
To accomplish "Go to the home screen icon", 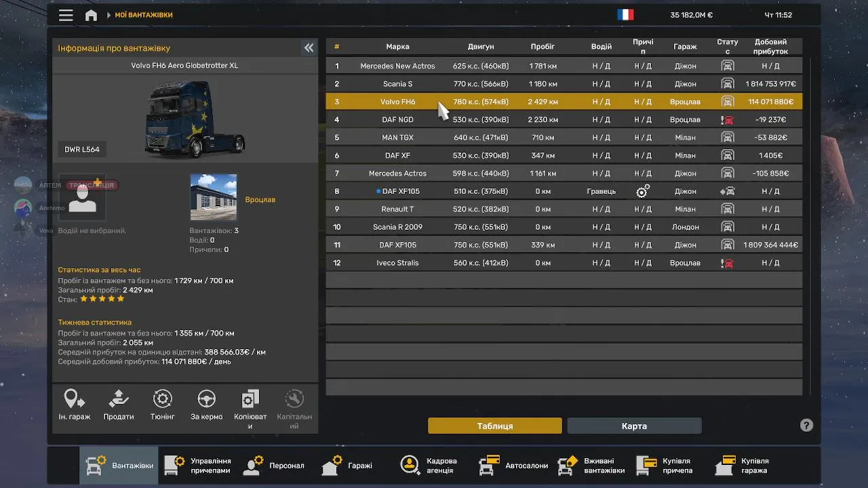I will (91, 15).
